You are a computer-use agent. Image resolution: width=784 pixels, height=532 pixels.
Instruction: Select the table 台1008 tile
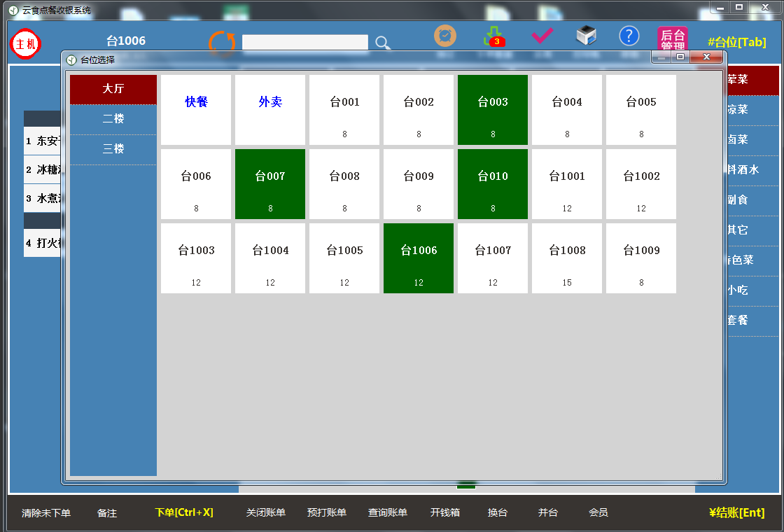567,258
